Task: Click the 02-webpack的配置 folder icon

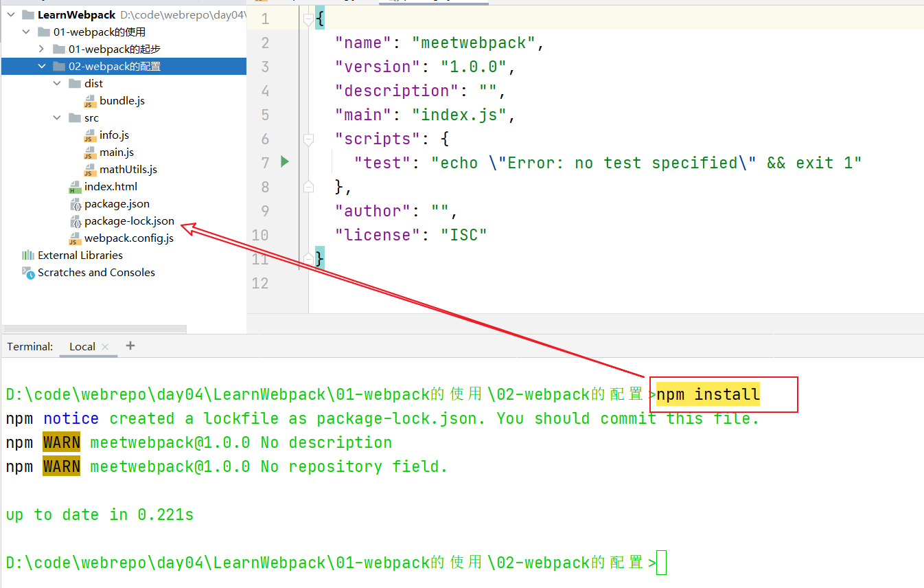Action: (x=59, y=66)
